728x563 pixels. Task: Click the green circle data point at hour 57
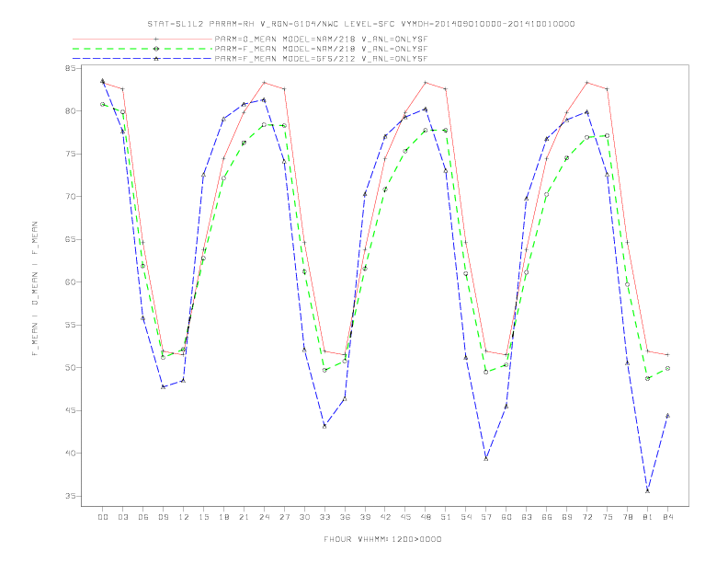coord(486,372)
